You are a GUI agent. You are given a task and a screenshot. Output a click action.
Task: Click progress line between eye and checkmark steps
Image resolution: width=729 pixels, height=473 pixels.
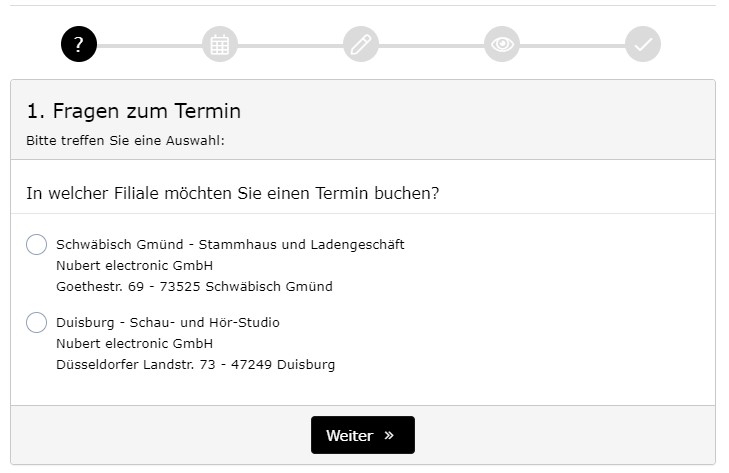point(572,46)
